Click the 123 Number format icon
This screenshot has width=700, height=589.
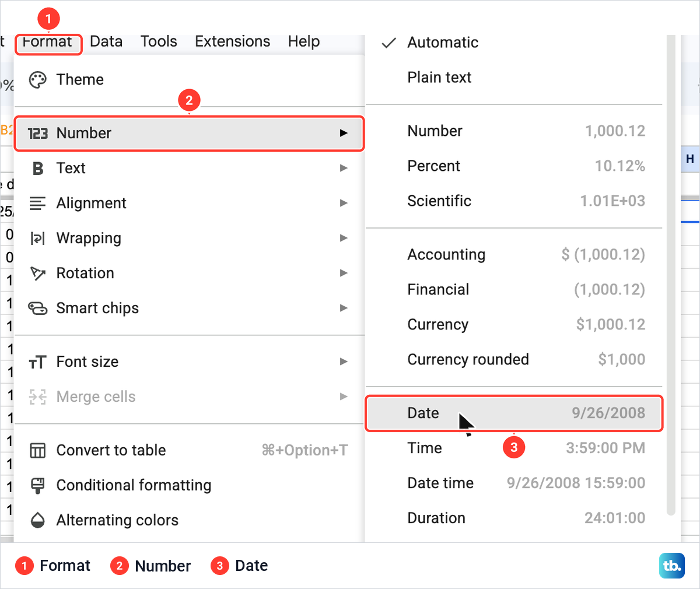tap(38, 134)
